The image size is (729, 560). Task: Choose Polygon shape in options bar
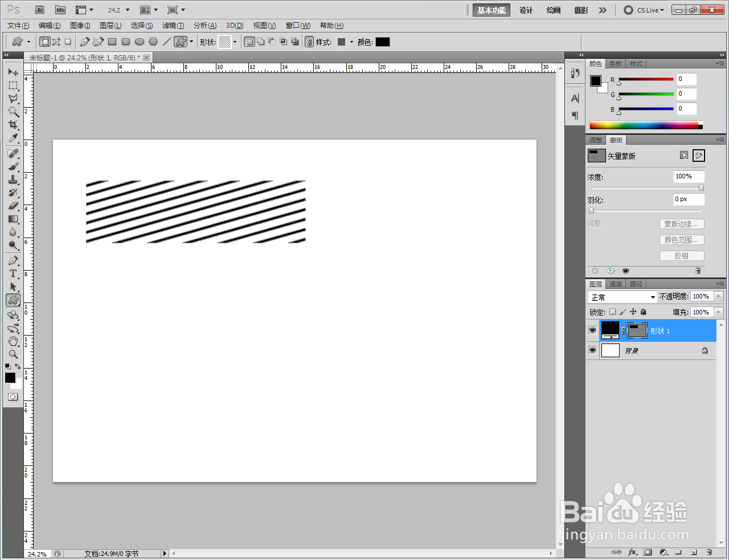click(x=153, y=42)
